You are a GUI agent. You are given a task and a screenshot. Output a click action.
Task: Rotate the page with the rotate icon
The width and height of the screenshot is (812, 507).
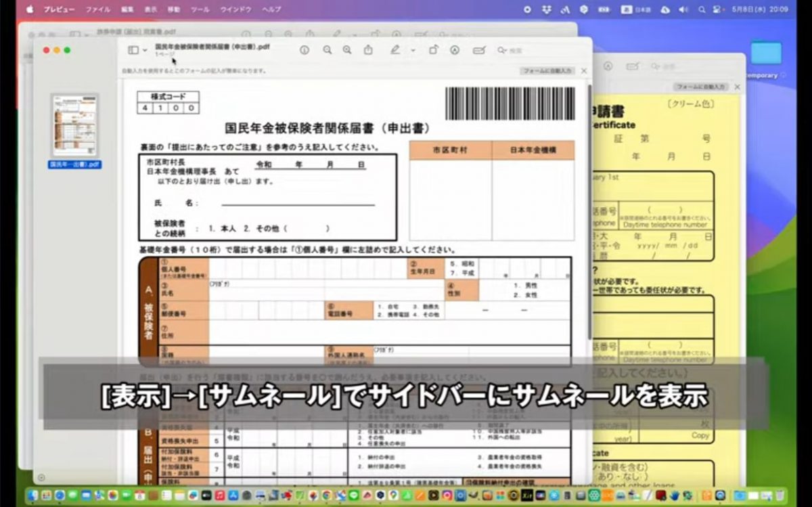click(x=434, y=50)
